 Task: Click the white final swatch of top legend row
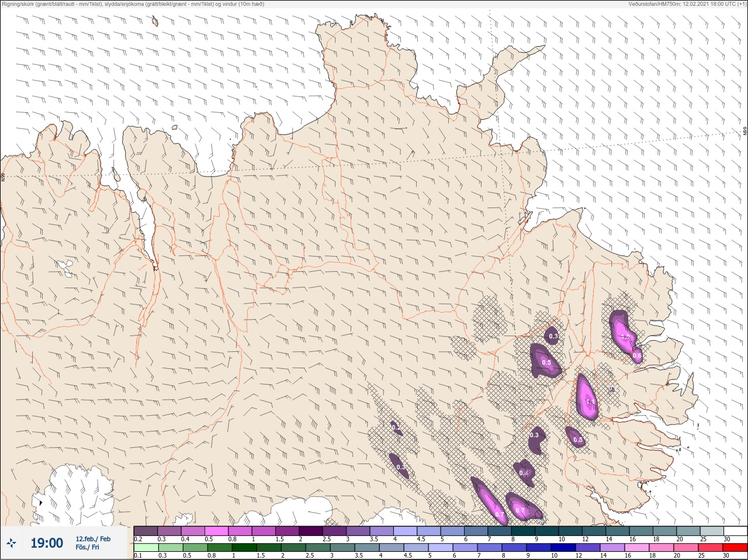coord(735,531)
